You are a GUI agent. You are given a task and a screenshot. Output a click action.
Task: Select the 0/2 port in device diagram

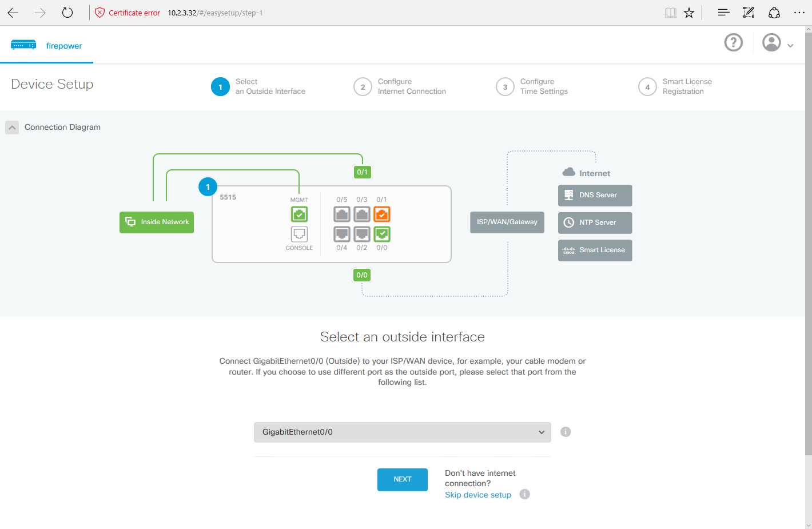(x=362, y=234)
